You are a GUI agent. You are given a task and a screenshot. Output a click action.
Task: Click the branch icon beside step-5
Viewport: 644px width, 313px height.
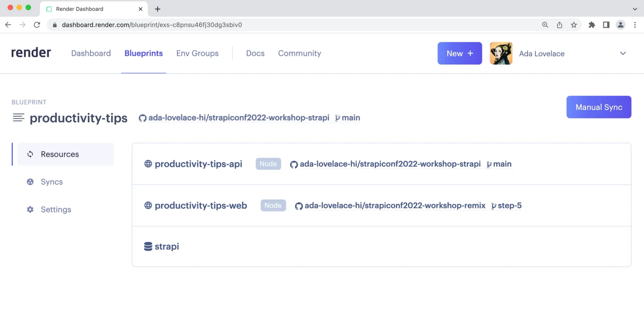pos(494,206)
